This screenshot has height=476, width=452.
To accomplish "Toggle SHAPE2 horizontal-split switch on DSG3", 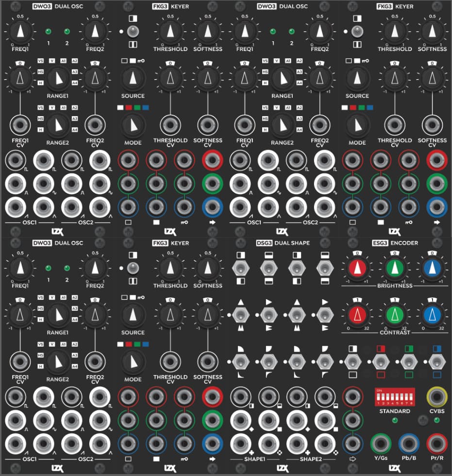I will [x=325, y=268].
